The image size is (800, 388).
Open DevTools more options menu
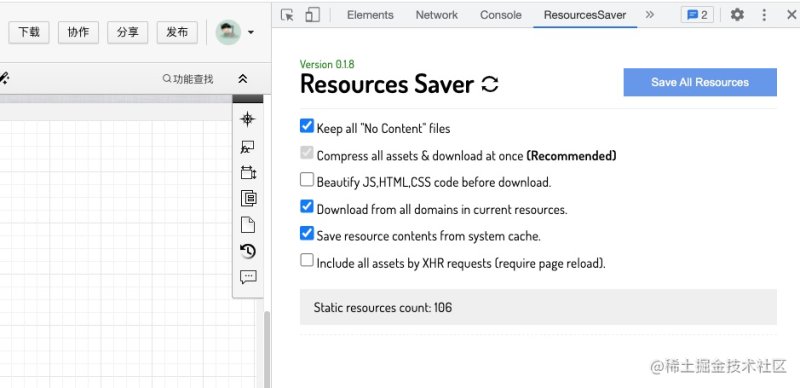[764, 15]
